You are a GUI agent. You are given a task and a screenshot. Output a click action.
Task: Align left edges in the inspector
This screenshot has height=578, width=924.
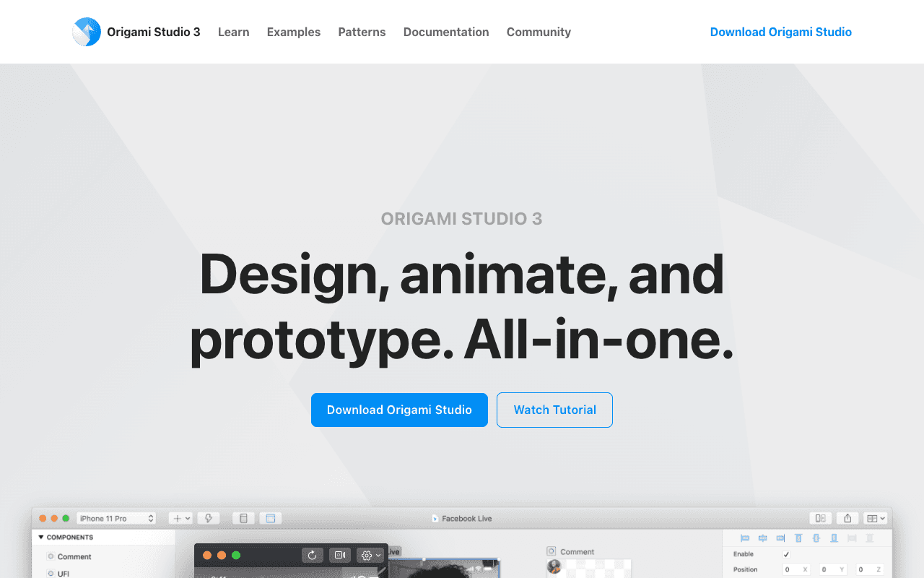[x=746, y=538]
